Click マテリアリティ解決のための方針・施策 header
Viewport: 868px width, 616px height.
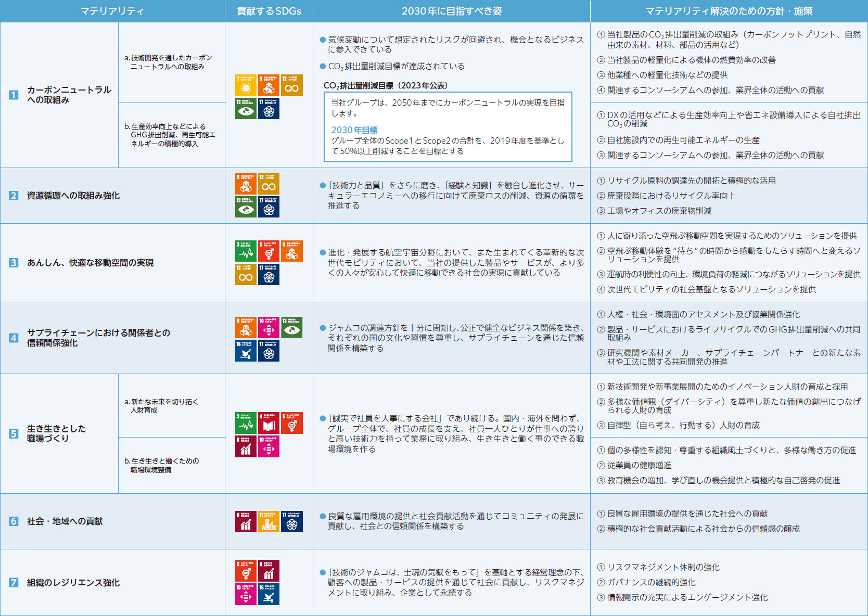click(729, 11)
